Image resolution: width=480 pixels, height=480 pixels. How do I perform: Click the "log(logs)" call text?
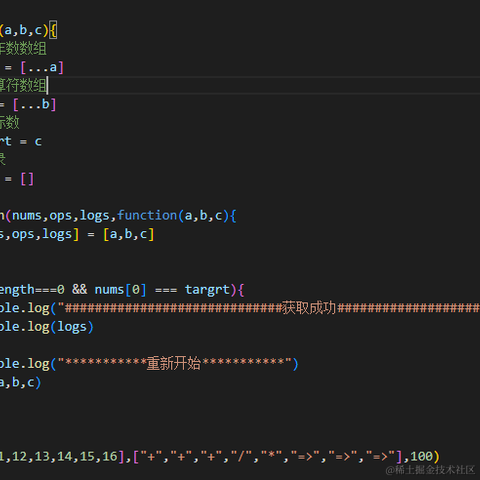(61, 327)
